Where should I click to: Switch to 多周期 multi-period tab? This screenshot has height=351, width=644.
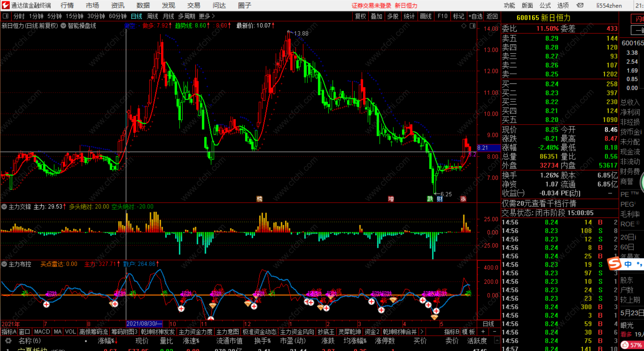coord(186,16)
